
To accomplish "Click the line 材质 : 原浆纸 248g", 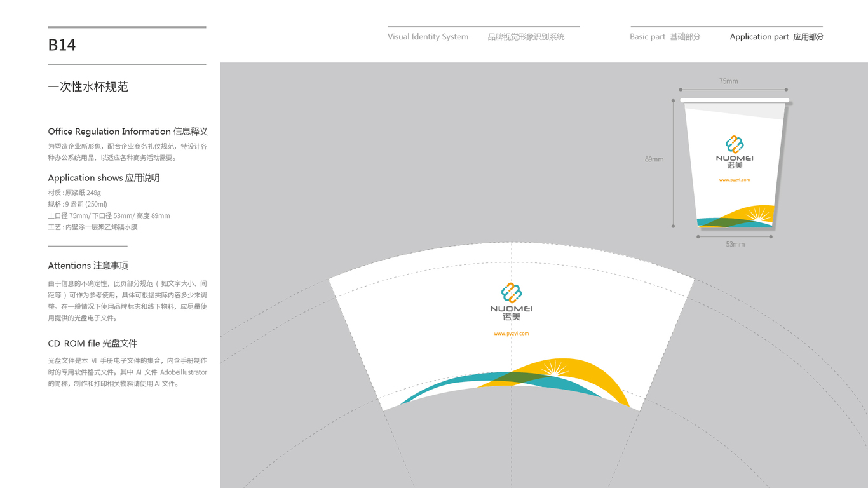I will 74,193.
